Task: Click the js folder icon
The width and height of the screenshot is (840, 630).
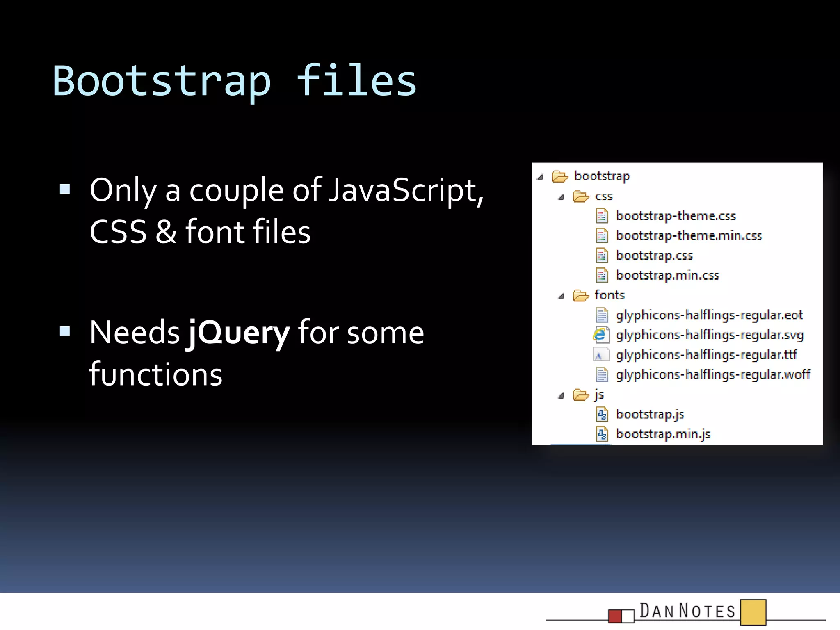Action: 581,395
